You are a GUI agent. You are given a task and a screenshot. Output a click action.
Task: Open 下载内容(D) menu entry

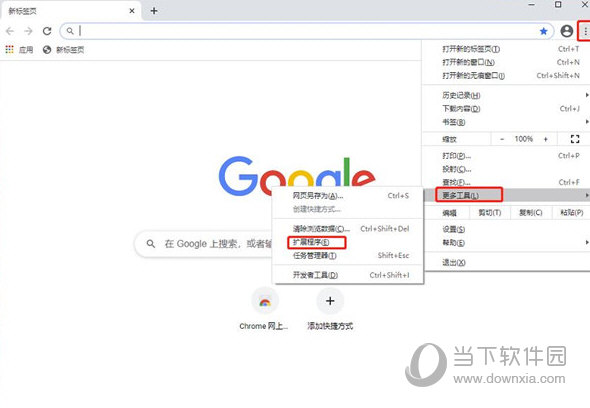[x=505, y=109]
